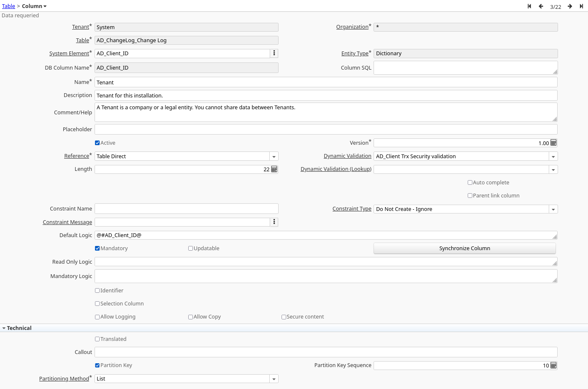Click the record info dots beside System Element
Image resolution: width=588 pixels, height=389 pixels.
pyautogui.click(x=274, y=53)
